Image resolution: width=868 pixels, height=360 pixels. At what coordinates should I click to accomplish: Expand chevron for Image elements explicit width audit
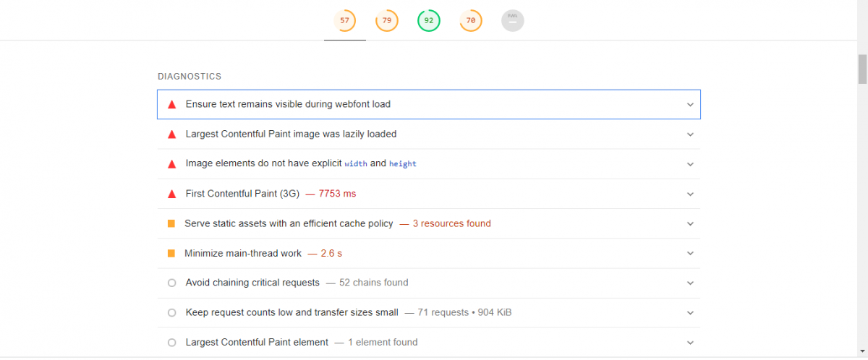690,164
